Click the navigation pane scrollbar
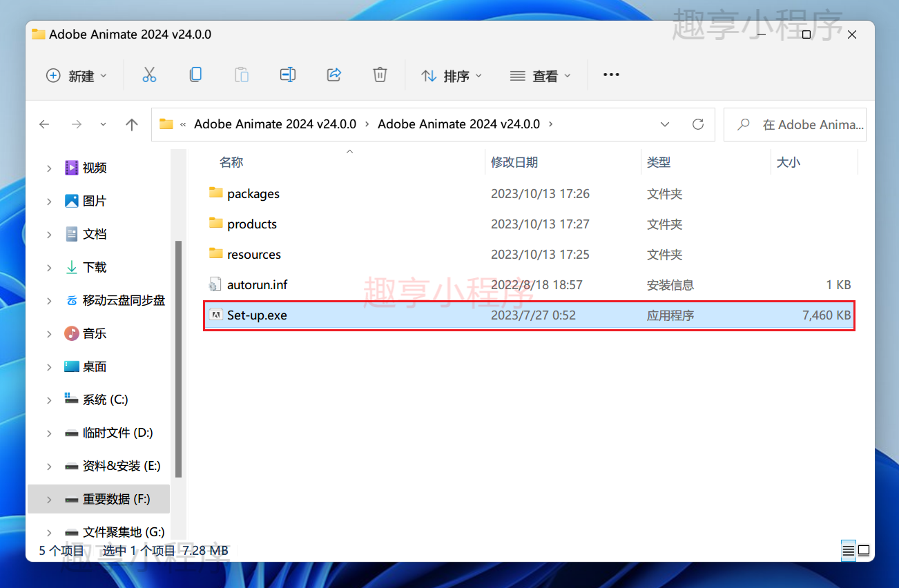 [179, 359]
